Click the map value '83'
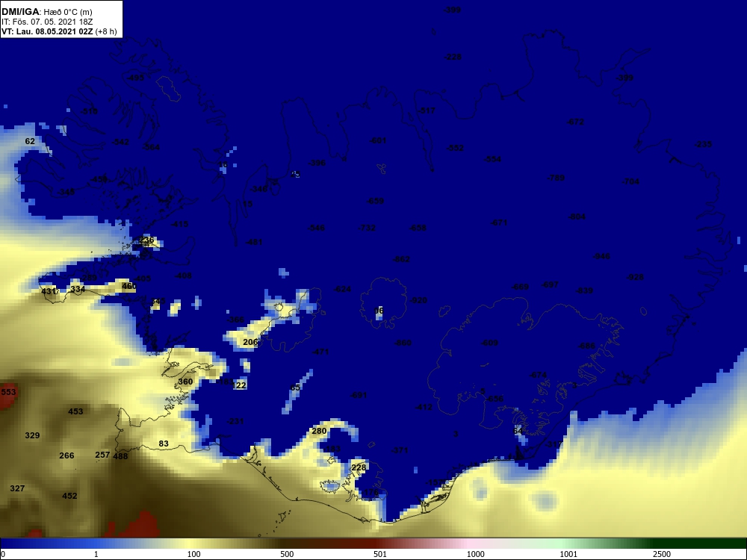This screenshot has height=560, width=747. (164, 444)
